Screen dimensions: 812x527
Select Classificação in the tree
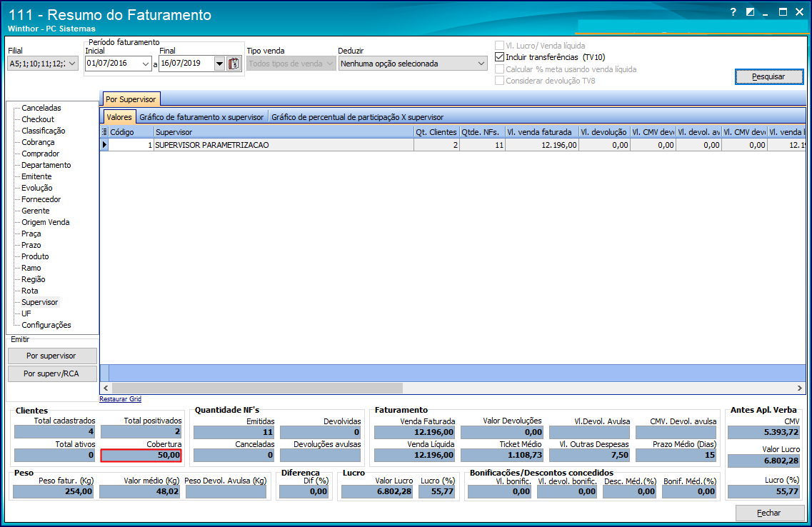(44, 131)
